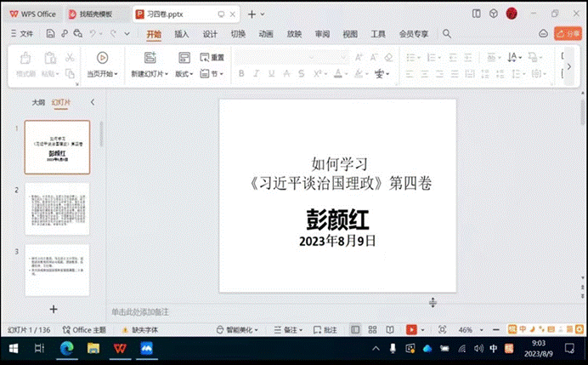
Task: Click the font color A swatch
Action: (x=338, y=74)
